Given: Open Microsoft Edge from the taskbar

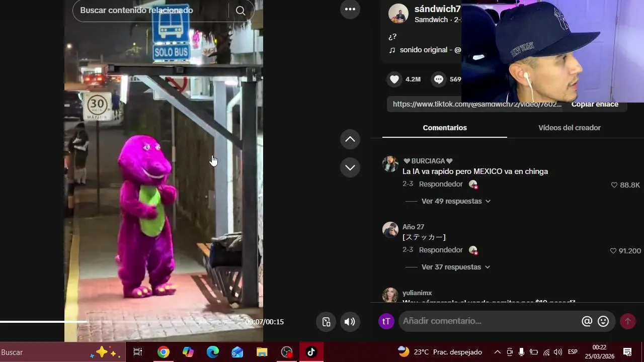Looking at the screenshot, I should tap(213, 352).
